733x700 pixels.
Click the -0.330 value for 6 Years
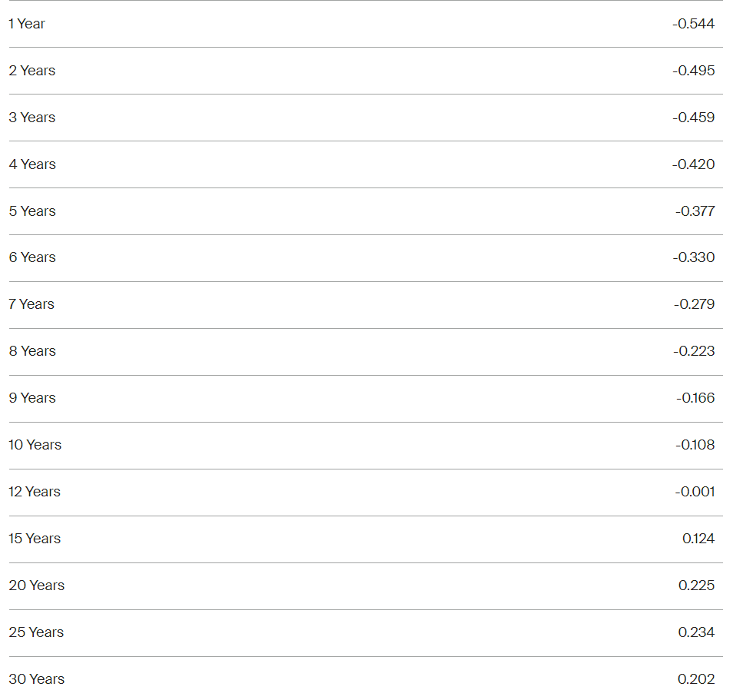point(694,257)
